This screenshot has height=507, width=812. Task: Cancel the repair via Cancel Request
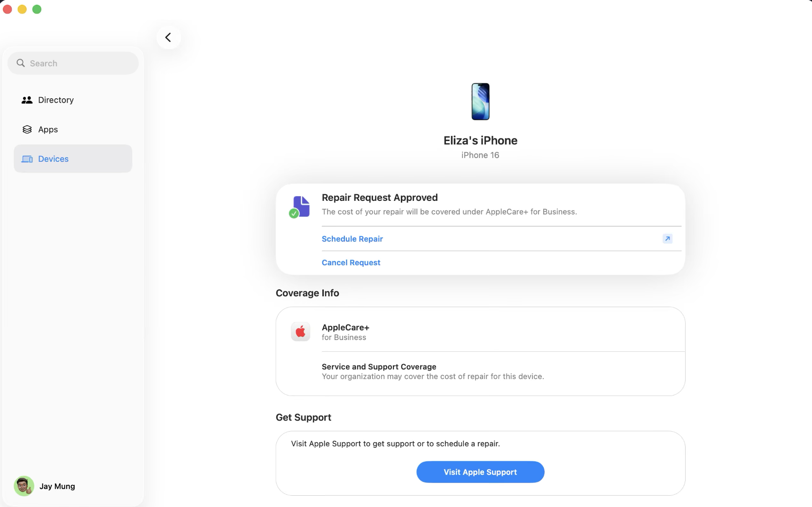tap(351, 263)
